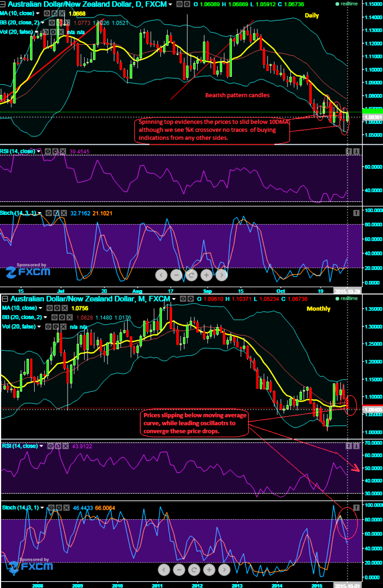Expand MA (10, close) dropdown on Daily chart
Viewport: 383px width, 588px height.
coord(38,14)
